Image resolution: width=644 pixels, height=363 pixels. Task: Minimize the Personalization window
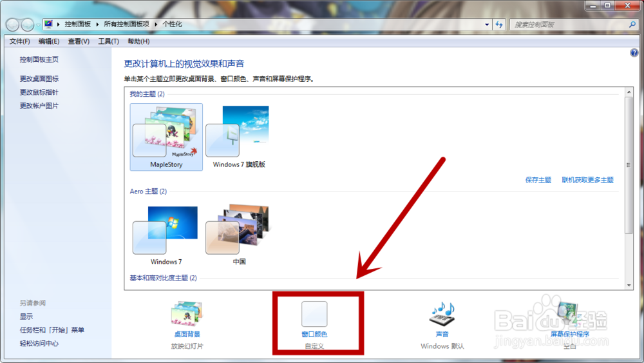[592, 5]
